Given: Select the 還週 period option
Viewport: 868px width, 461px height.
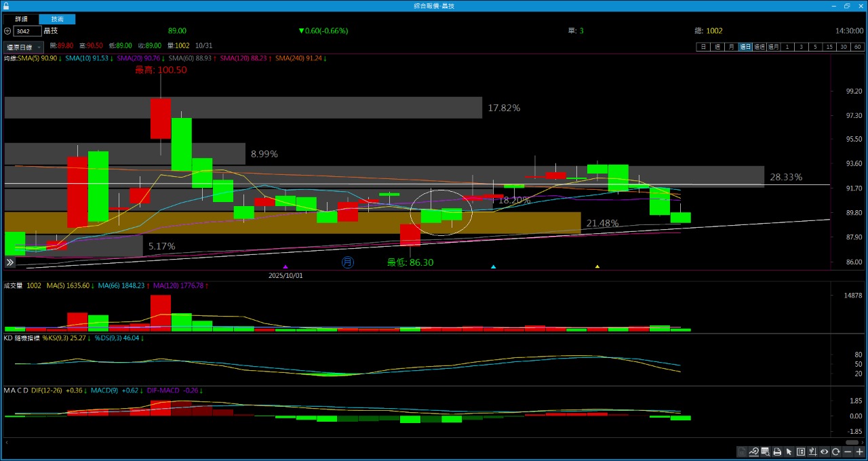Looking at the screenshot, I should [758, 47].
